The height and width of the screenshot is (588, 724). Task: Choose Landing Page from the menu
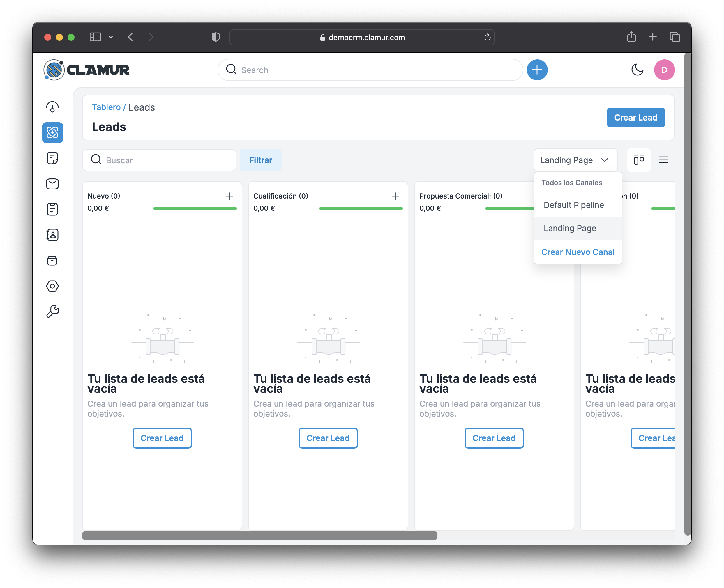click(x=578, y=228)
